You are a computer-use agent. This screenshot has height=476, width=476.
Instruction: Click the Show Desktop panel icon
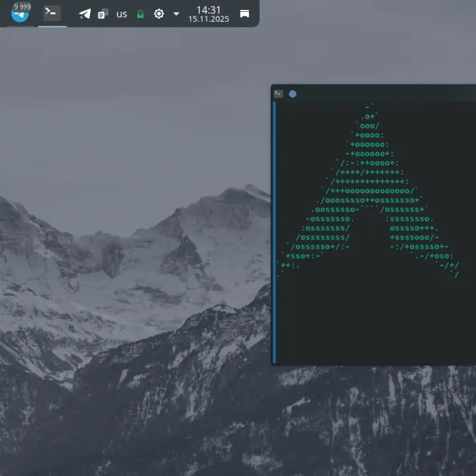tap(244, 14)
